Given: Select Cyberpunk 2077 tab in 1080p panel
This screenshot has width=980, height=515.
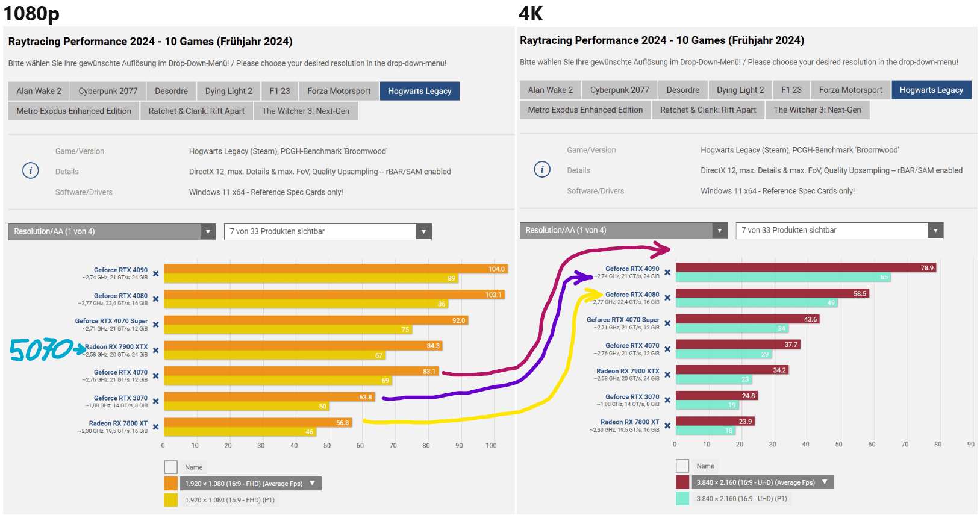Looking at the screenshot, I should coord(108,91).
